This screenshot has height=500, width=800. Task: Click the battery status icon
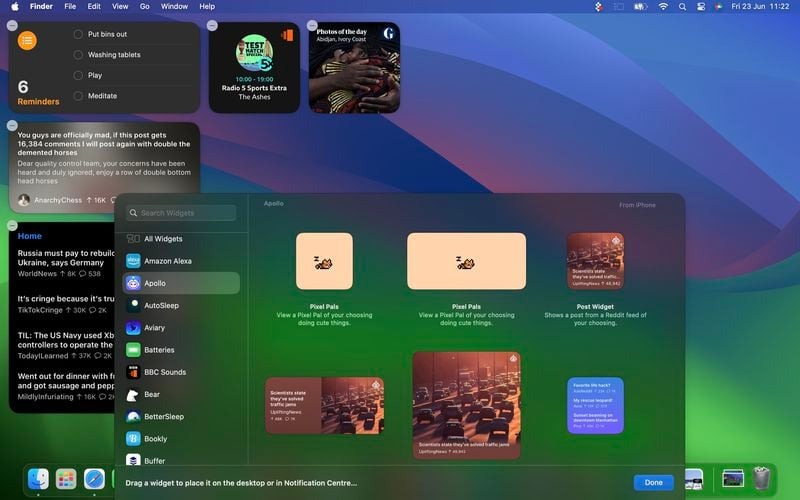pos(640,7)
